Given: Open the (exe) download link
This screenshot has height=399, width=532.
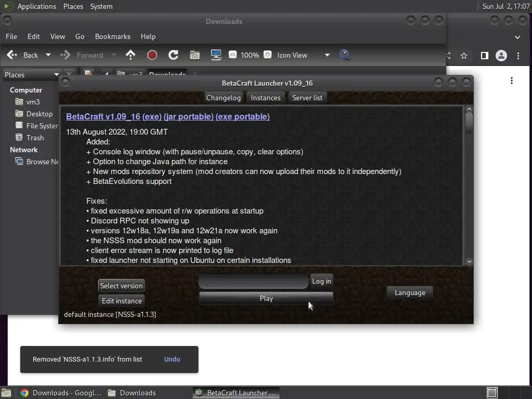Looking at the screenshot, I should click(x=152, y=116).
